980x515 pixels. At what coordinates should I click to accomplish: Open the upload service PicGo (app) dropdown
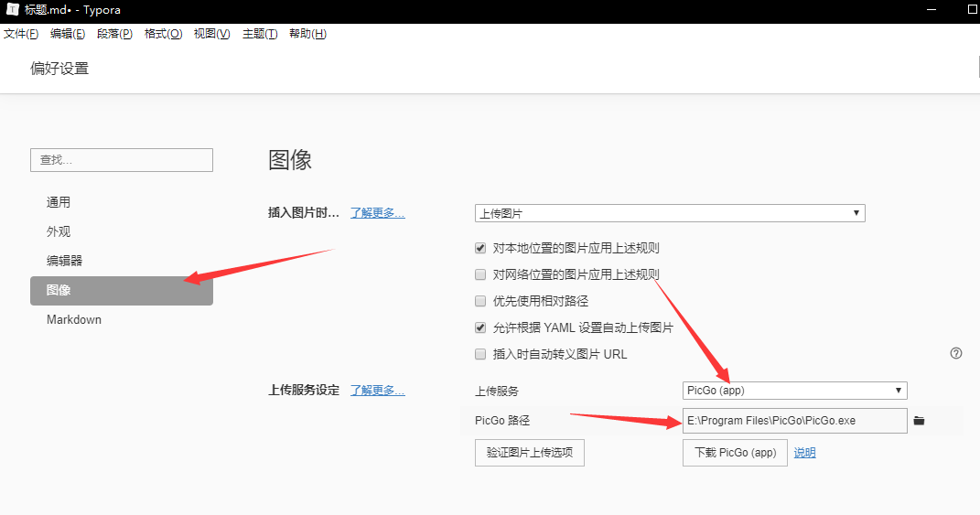tap(794, 391)
